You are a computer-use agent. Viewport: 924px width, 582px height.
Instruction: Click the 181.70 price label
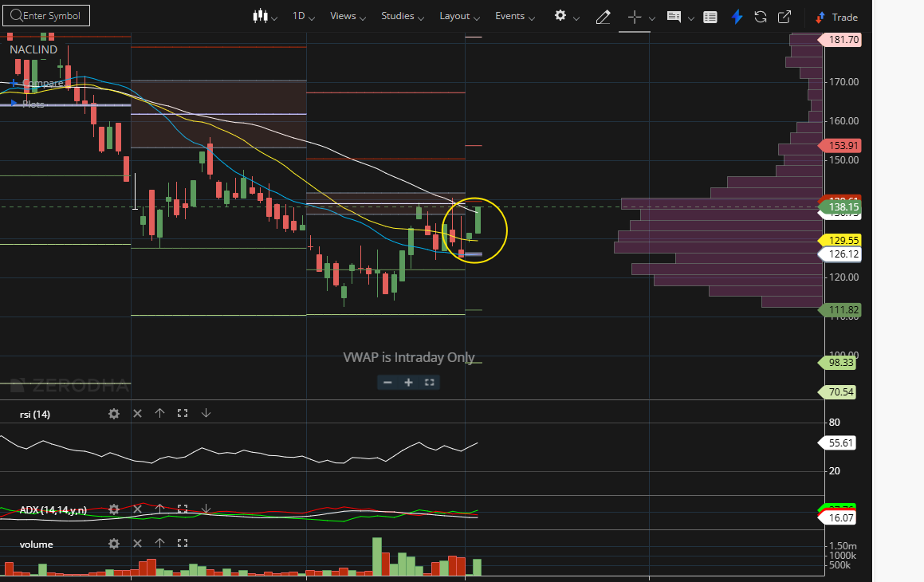(x=840, y=40)
